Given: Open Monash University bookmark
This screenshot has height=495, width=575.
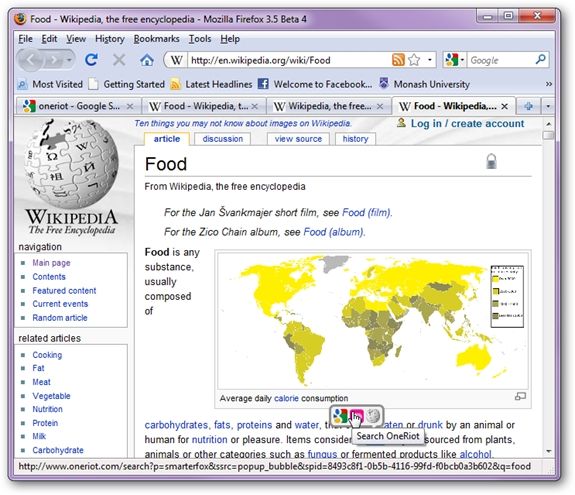Looking at the screenshot, I should [x=424, y=84].
